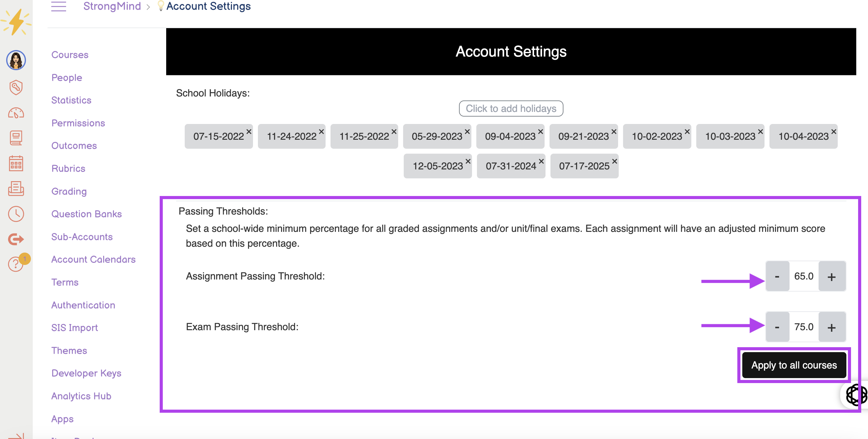Screen dimensions: 868x439
Task: Remove the 12-05-2023 holiday
Action: pyautogui.click(x=468, y=161)
